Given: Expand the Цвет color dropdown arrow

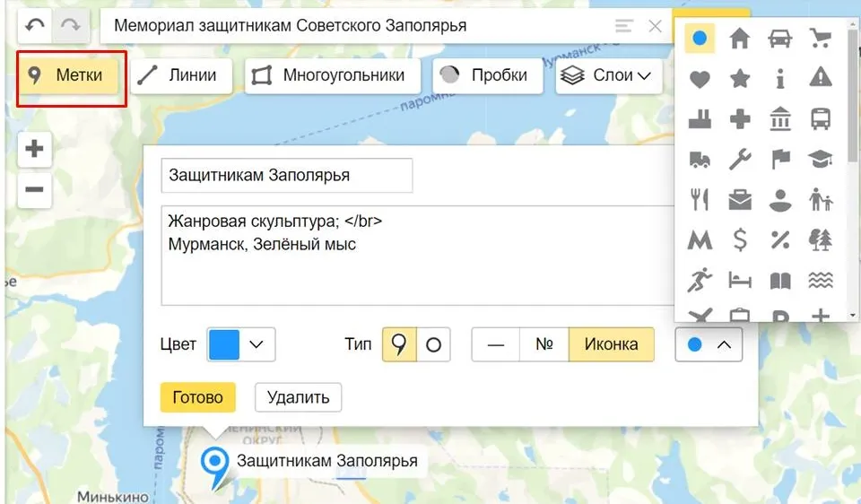Looking at the screenshot, I should 257,344.
